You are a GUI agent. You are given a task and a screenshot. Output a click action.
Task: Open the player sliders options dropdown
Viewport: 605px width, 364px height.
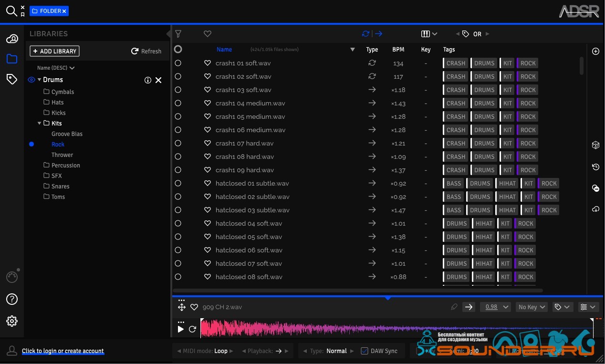click(x=588, y=307)
